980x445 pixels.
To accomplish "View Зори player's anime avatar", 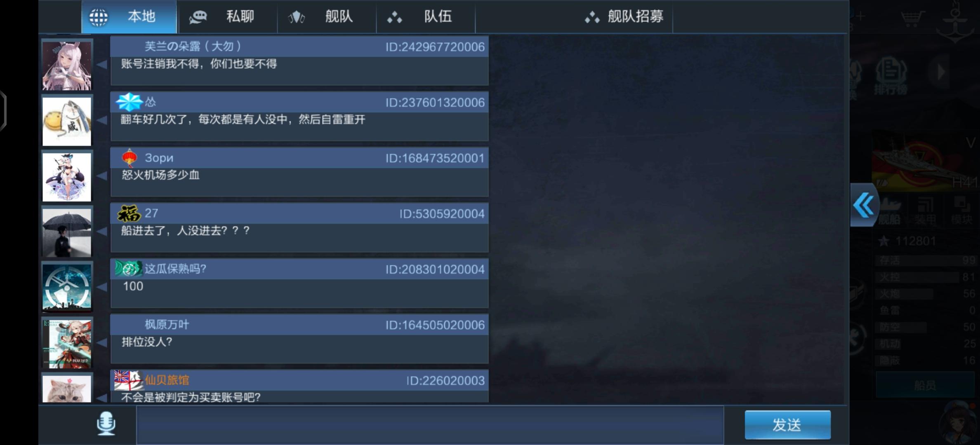I will pyautogui.click(x=67, y=177).
